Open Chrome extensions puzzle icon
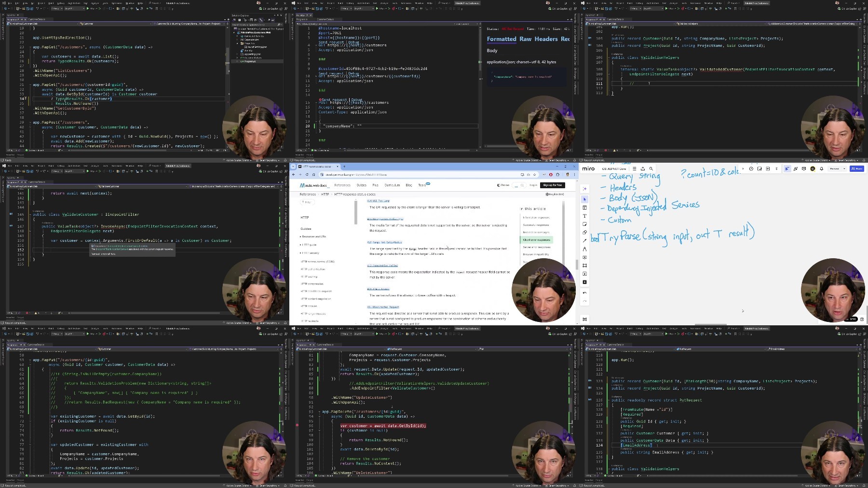868x488 pixels. (557, 175)
